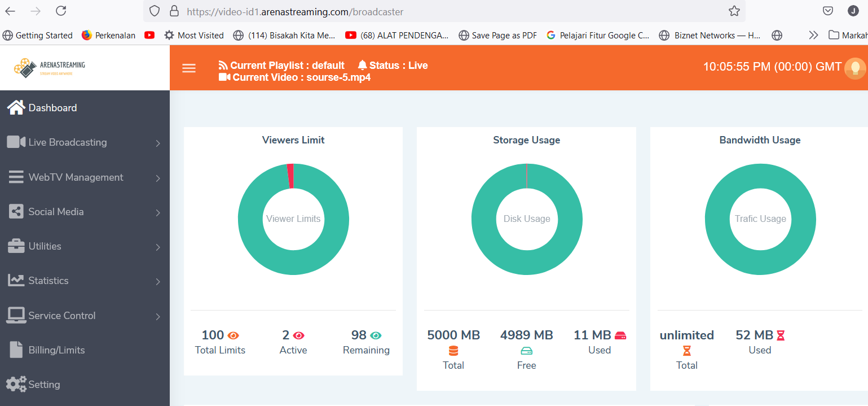Open the Live Broadcasting menu
The width and height of the screenshot is (868, 406).
click(85, 142)
